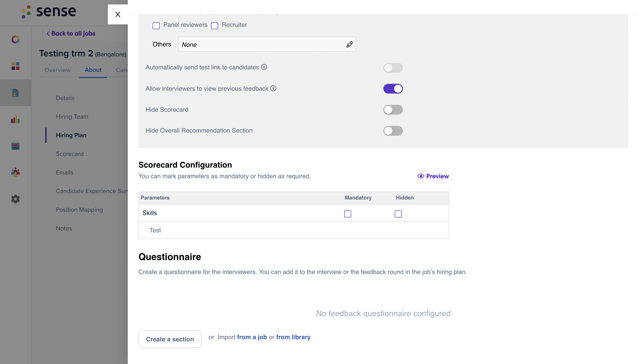Open the calendar icon in the sidebar
Screen dimensions: 639x364
click(16, 146)
